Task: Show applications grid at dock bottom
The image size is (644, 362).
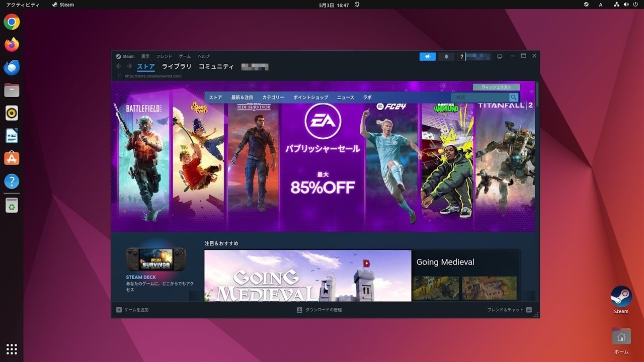Action: pos(12,349)
